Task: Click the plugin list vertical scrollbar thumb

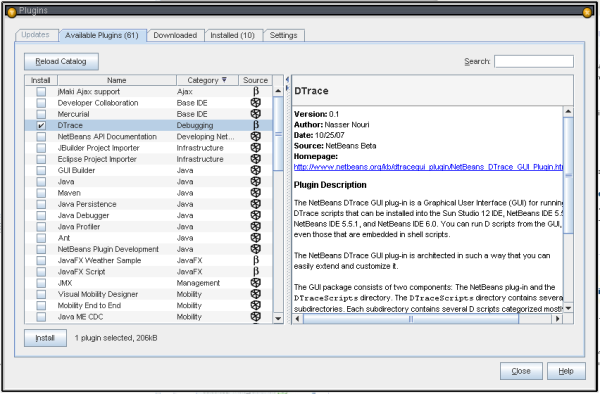Action: (x=278, y=134)
